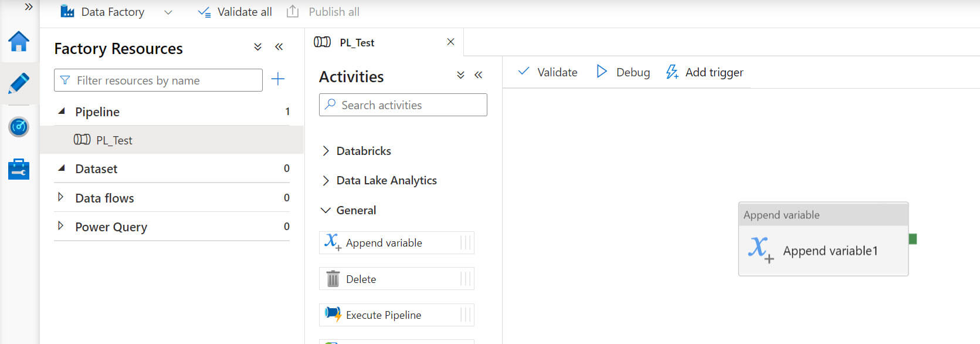Expand the Databricks activity group

[x=326, y=151]
